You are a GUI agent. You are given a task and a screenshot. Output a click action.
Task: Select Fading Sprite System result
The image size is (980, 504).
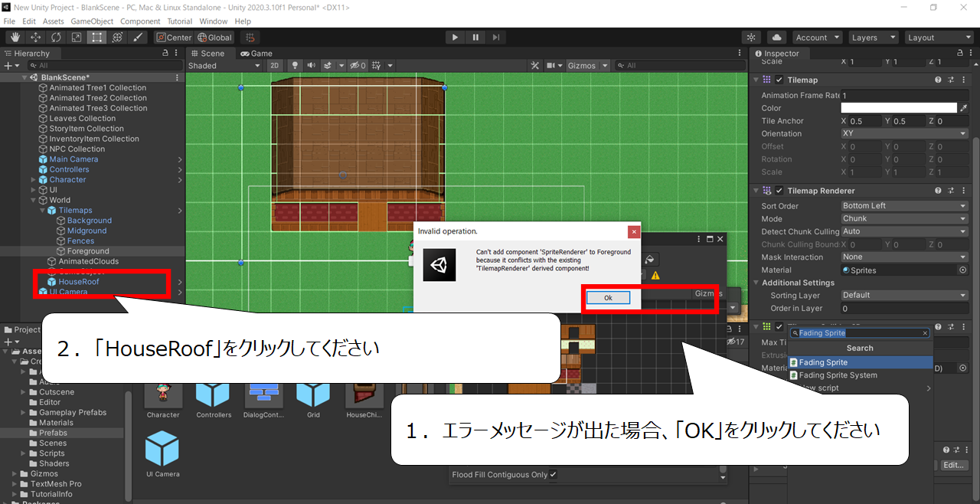(x=861, y=375)
